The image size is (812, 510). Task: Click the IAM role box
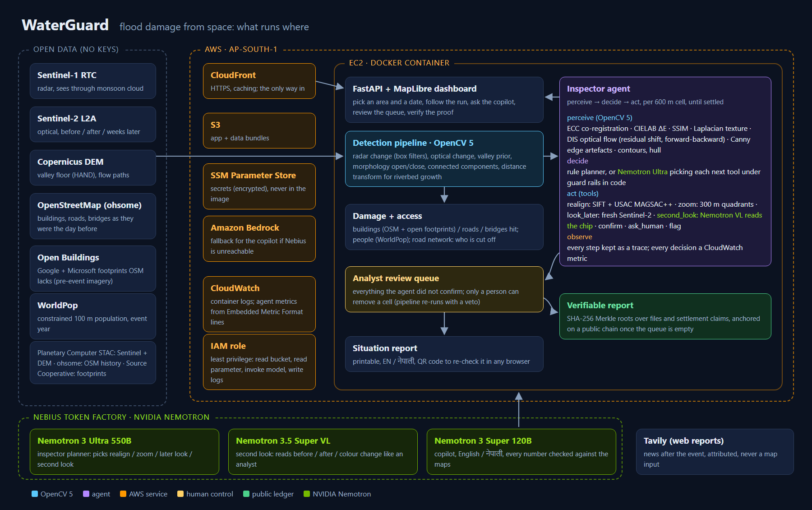pyautogui.click(x=259, y=362)
